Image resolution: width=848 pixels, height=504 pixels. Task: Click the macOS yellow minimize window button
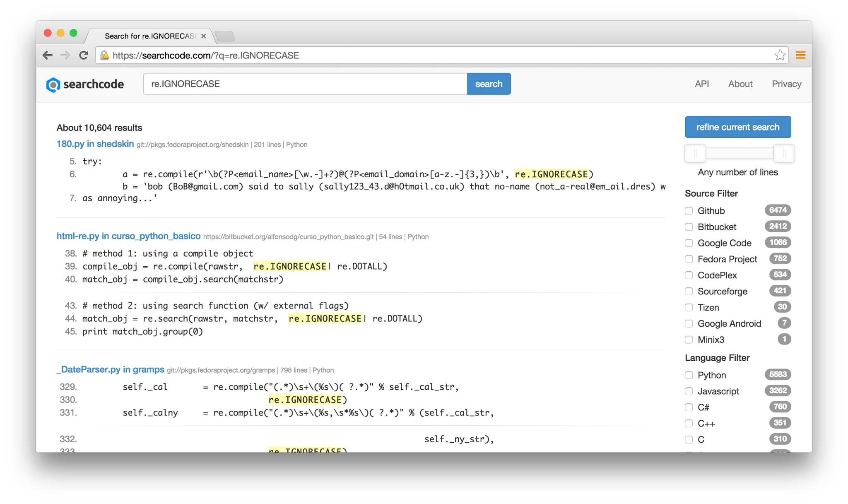click(x=60, y=33)
